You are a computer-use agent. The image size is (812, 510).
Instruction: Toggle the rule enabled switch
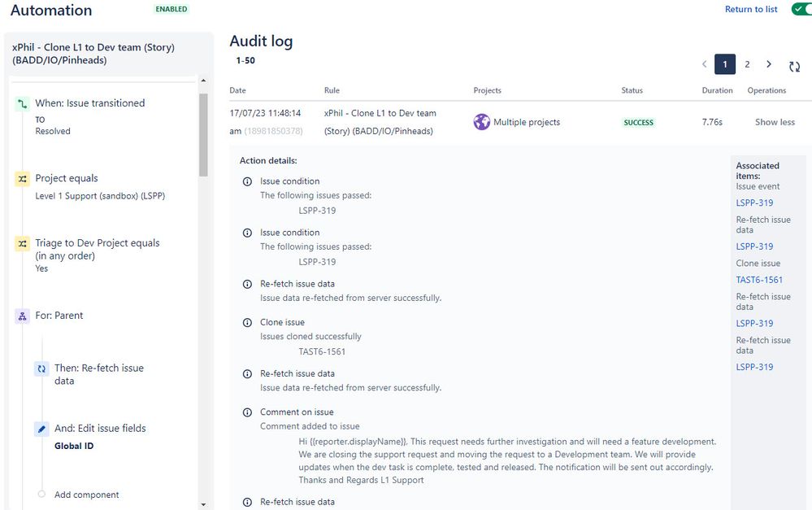(x=801, y=9)
